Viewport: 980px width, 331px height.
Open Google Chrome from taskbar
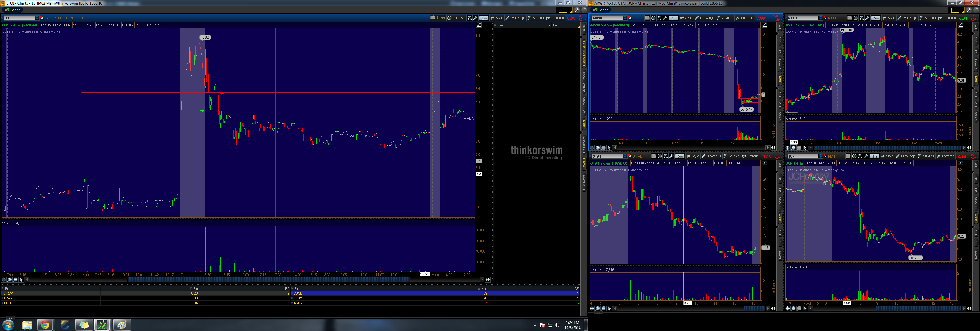click(45, 325)
